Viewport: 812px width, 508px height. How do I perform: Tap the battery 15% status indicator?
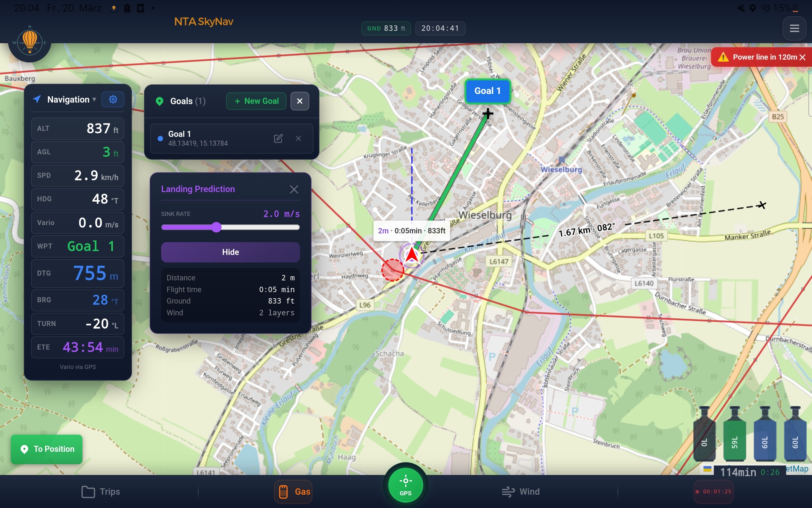coord(785,8)
